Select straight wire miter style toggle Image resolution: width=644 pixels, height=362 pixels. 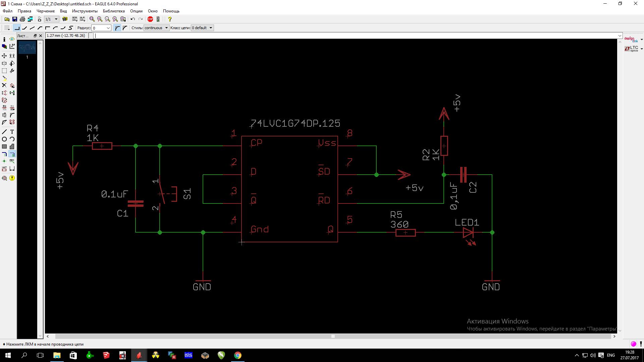tap(125, 28)
